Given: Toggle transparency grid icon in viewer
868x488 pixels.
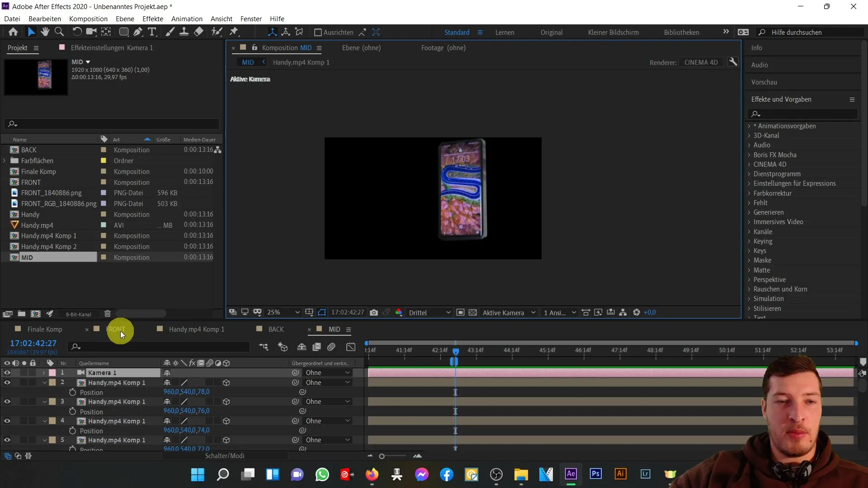Looking at the screenshot, I should (x=472, y=313).
